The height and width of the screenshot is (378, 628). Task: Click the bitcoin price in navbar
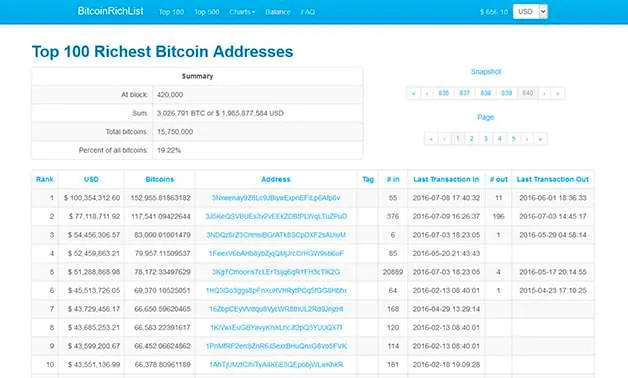click(494, 12)
